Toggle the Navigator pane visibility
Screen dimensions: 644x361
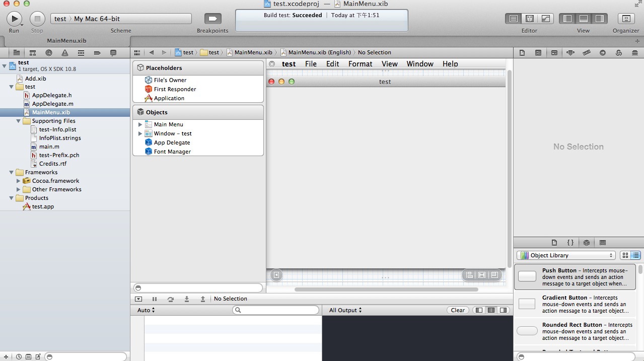pos(567,19)
